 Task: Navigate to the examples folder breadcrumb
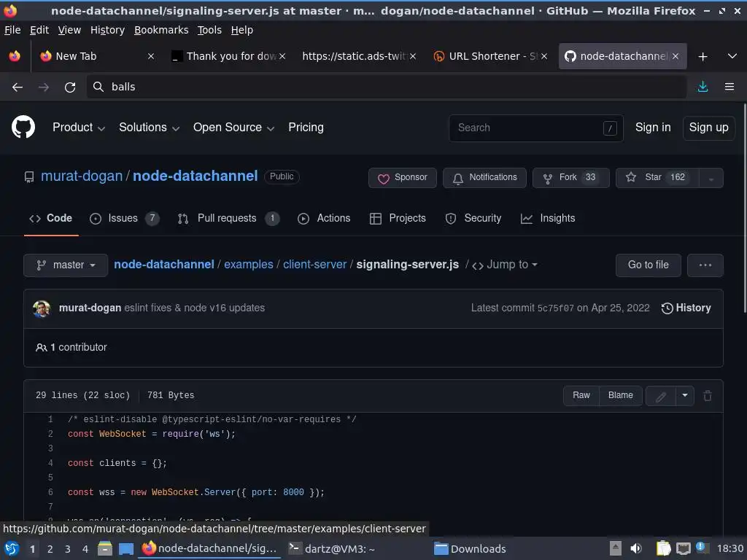tap(249, 265)
